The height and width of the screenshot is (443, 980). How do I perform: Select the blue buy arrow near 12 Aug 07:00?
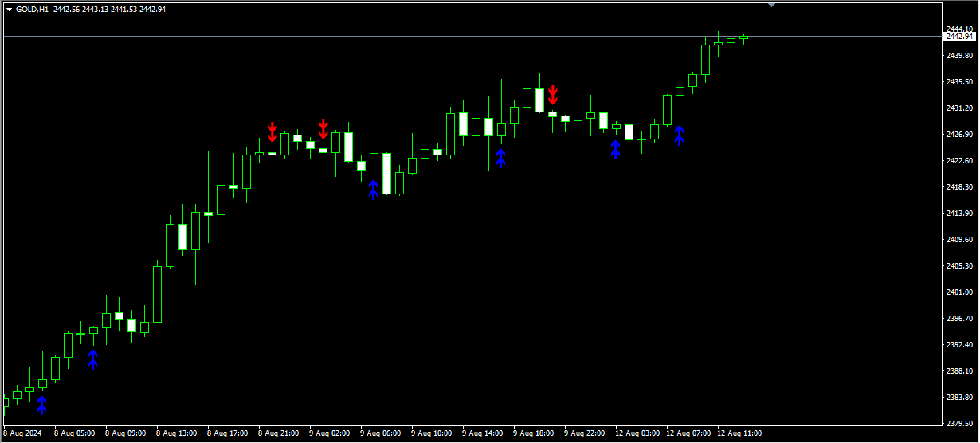click(680, 135)
